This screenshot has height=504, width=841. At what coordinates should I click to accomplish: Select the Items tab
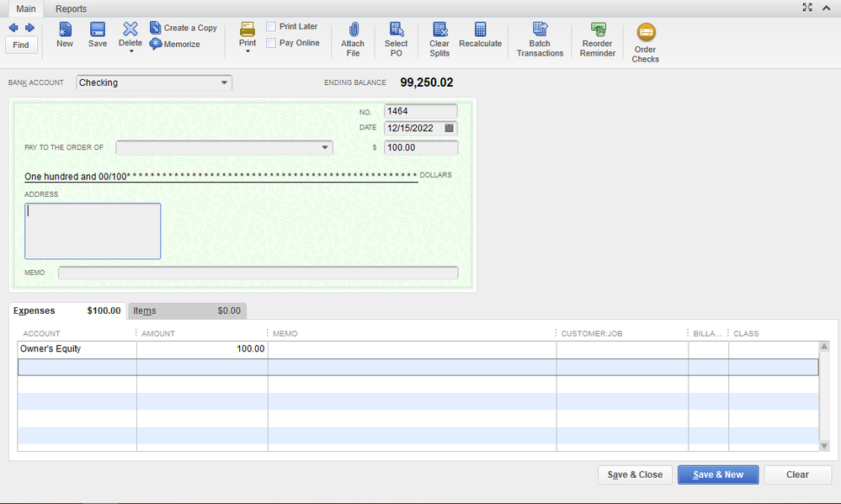click(187, 311)
